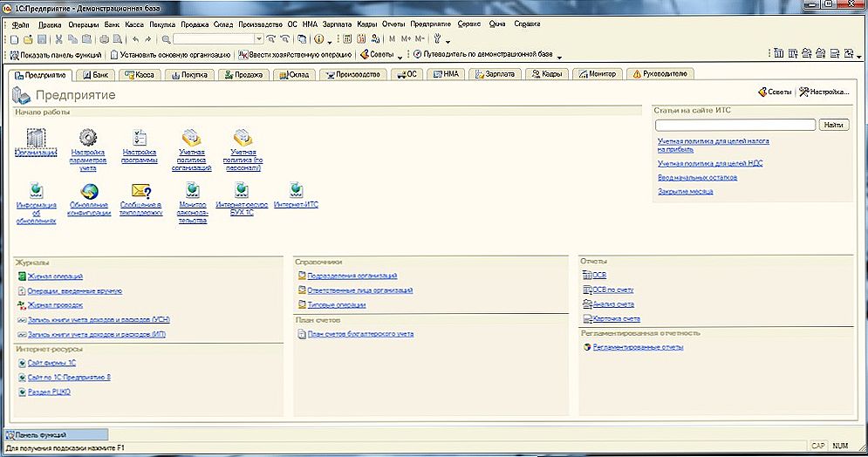The image size is (868, 457).
Task: Open Подразделения организаций link
Action: pyautogui.click(x=348, y=276)
